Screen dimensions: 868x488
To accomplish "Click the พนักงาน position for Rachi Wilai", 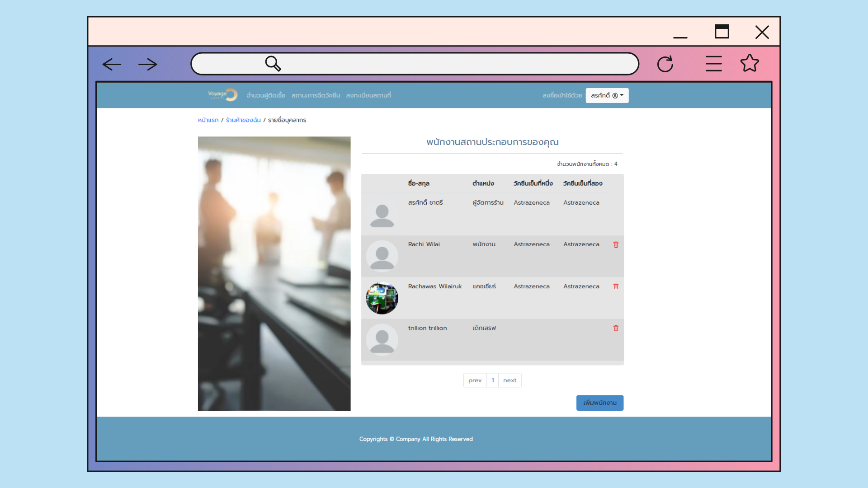I will pos(484,244).
